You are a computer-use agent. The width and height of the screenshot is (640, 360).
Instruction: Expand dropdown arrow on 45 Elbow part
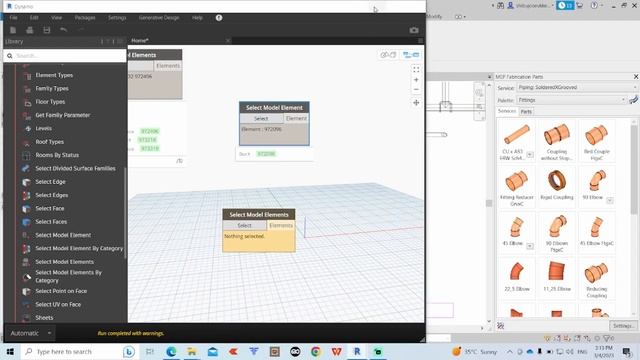(x=530, y=246)
